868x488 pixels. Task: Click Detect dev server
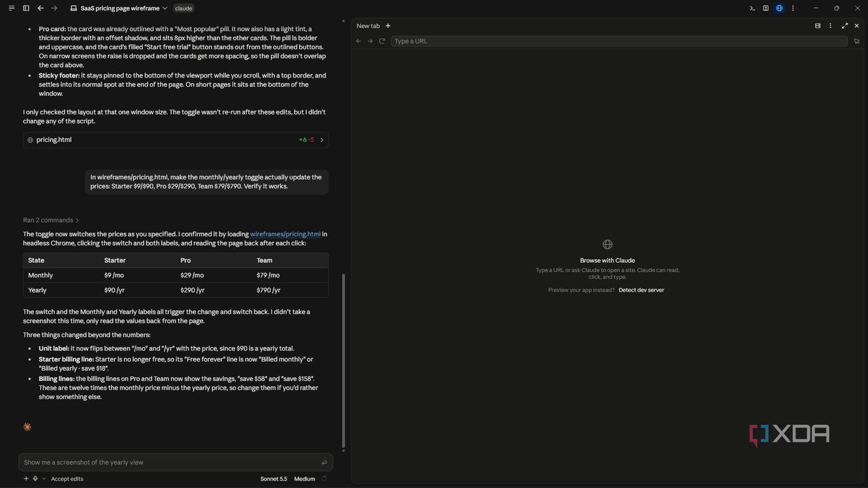641,290
